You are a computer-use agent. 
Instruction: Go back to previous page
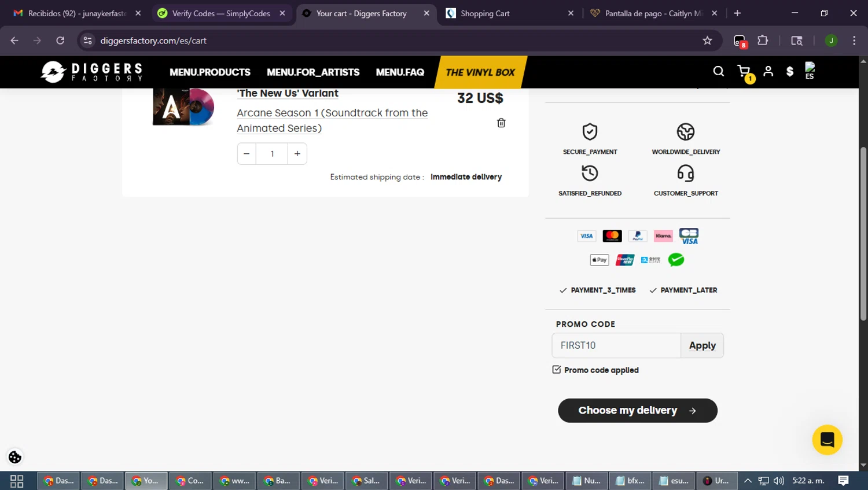14,40
